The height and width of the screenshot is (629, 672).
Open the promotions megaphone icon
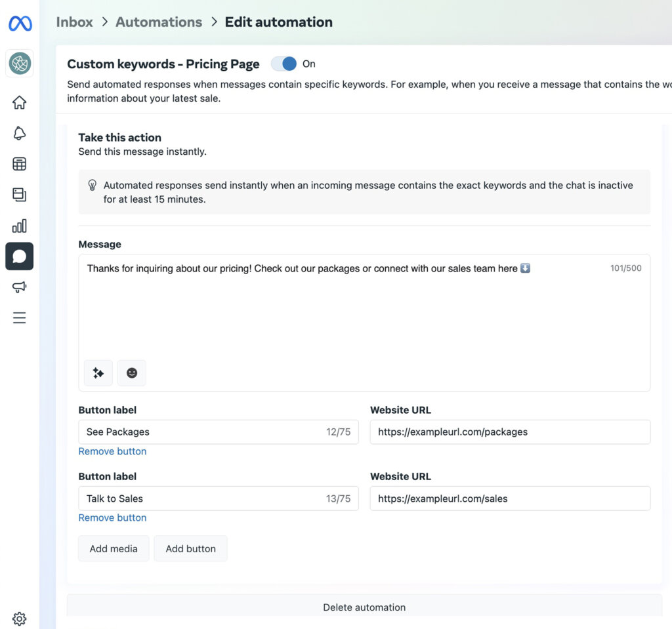(x=19, y=287)
